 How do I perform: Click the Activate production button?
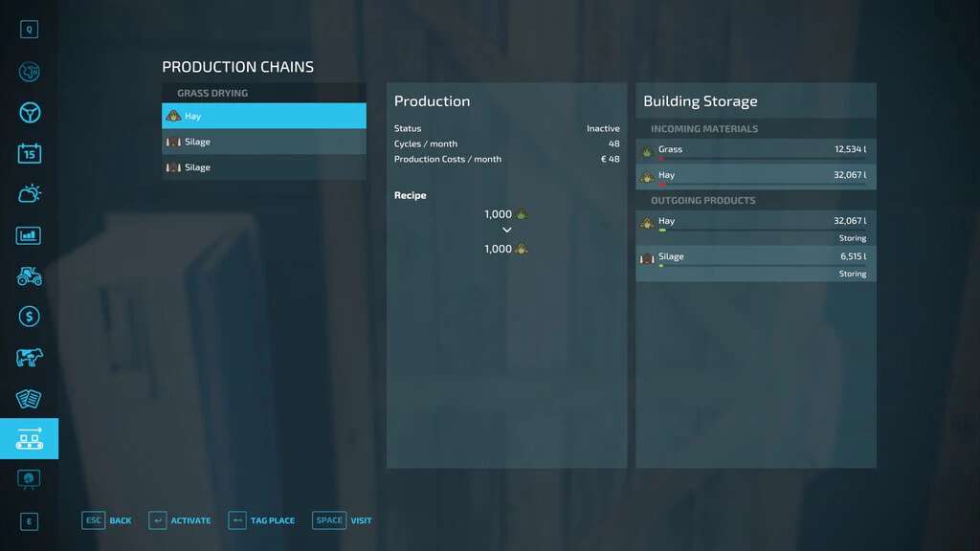[180, 520]
